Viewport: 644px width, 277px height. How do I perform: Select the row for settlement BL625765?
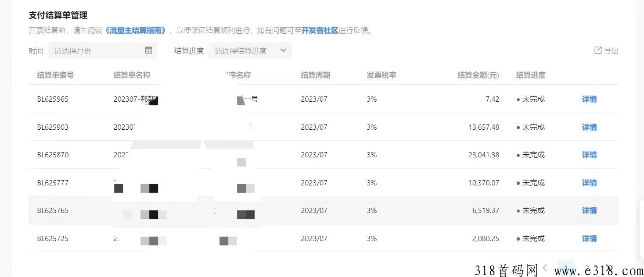[307, 210]
